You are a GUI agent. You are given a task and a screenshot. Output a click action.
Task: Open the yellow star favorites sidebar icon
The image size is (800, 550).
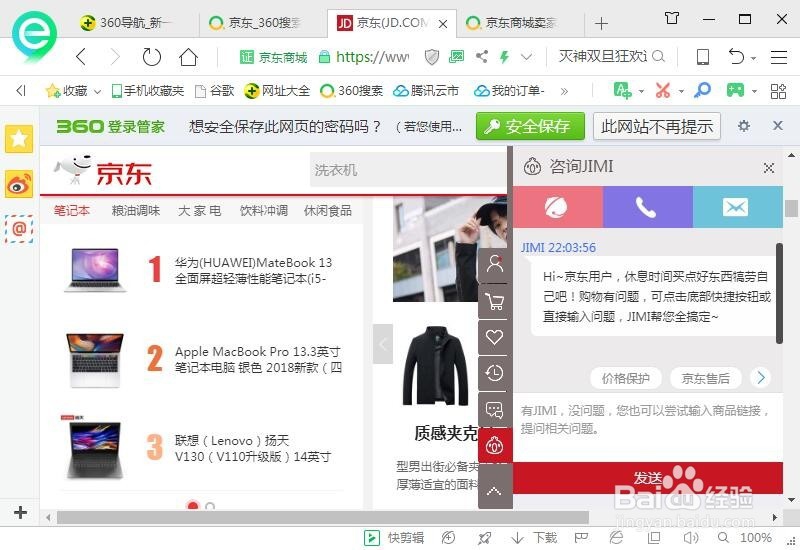pyautogui.click(x=19, y=138)
